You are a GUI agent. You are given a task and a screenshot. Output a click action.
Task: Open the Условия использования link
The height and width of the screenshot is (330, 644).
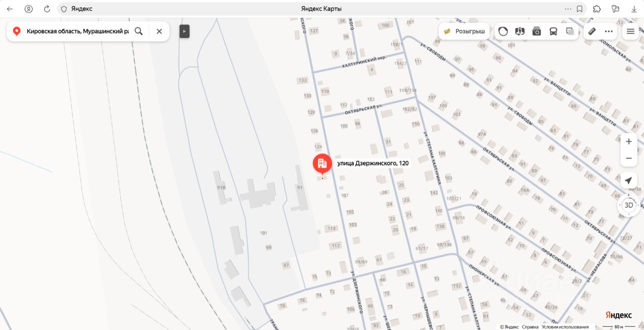point(565,327)
